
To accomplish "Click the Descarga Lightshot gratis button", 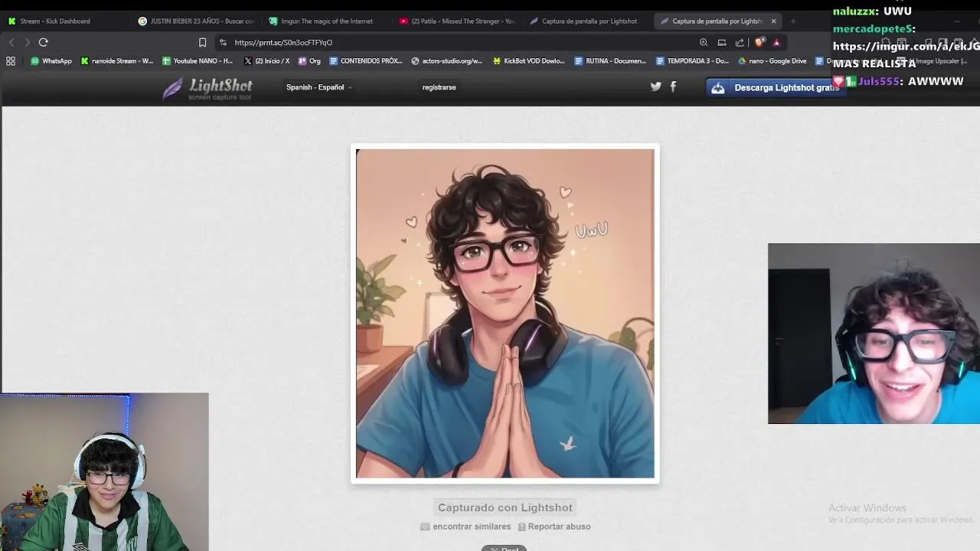I will [x=776, y=88].
